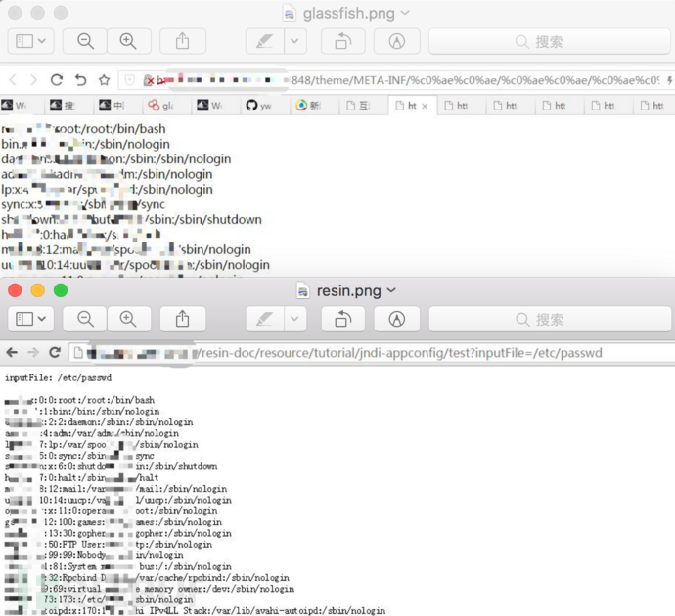Open glassfish.png title dropdown chevron
Image resolution: width=675 pixels, height=616 pixels.
(405, 13)
